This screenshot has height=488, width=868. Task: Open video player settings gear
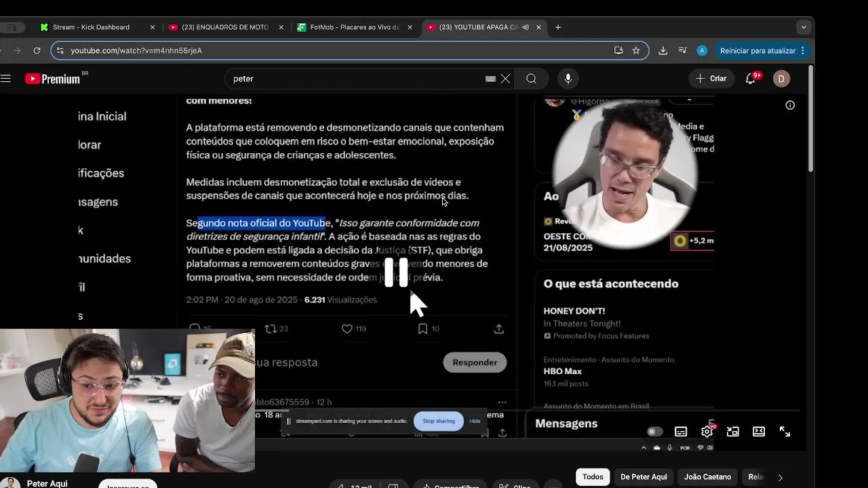click(707, 432)
